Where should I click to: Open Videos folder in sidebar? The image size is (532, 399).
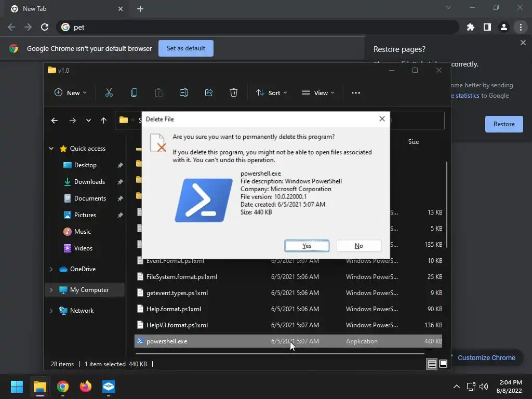83,248
